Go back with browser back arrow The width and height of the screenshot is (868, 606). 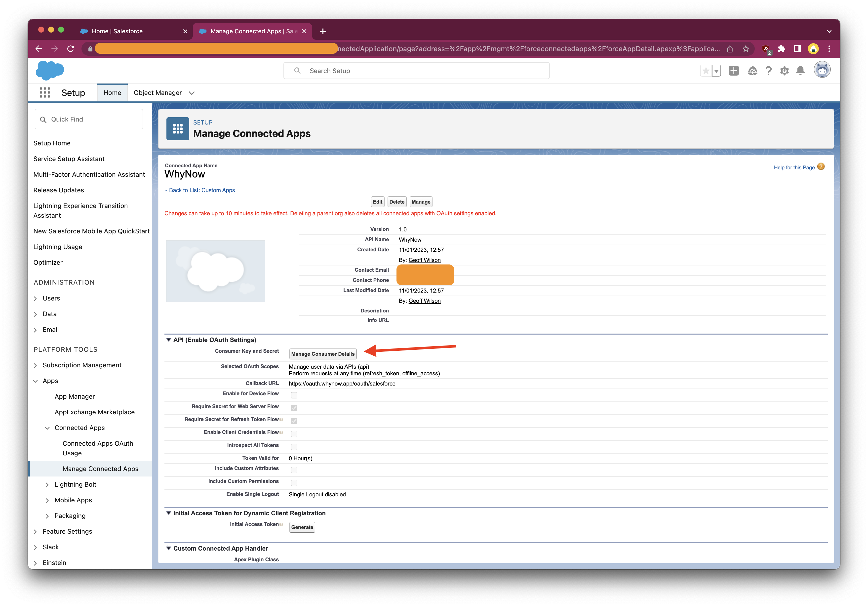pos(39,49)
